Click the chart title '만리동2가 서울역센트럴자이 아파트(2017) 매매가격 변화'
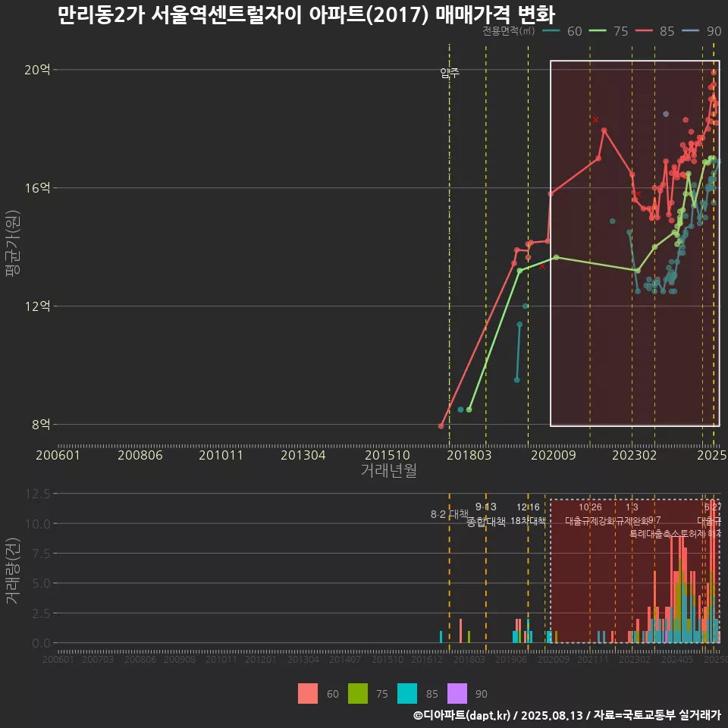This screenshot has width=728, height=728. point(306,14)
